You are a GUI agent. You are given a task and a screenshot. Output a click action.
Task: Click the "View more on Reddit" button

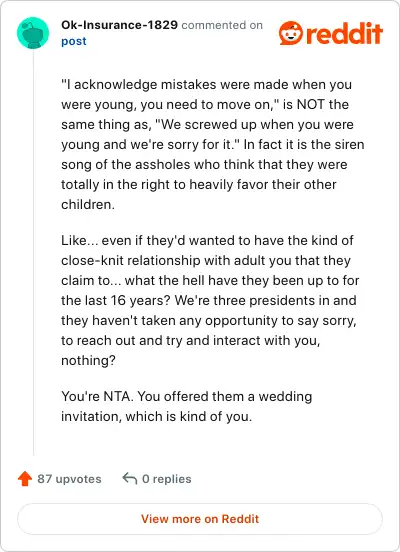[x=200, y=519]
